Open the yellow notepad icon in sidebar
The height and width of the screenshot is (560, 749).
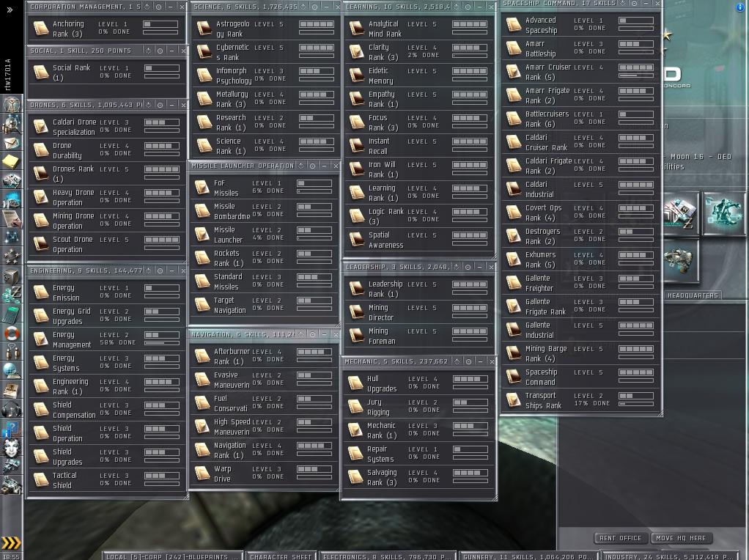pos(12,161)
